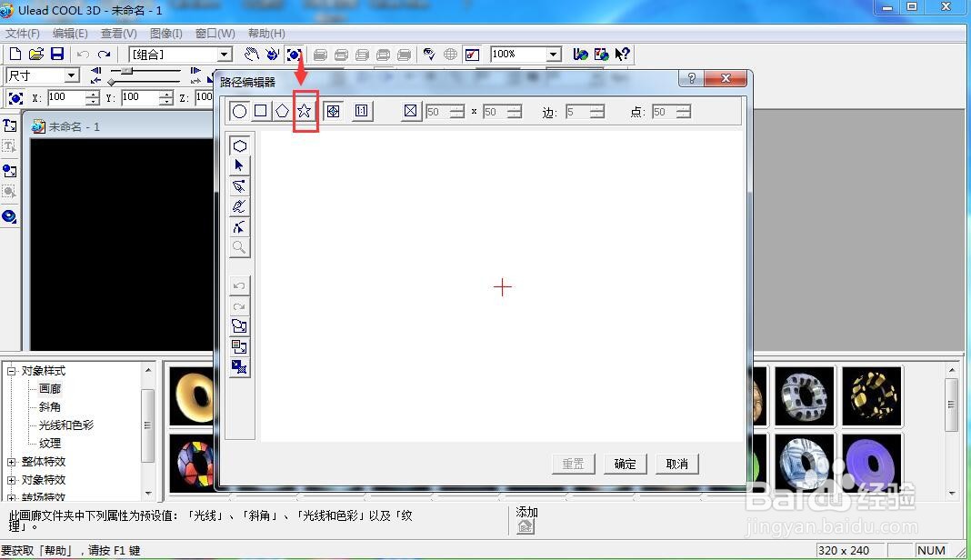Image resolution: width=971 pixels, height=560 pixels.
Task: Open the 帮助(H) menu
Action: pyautogui.click(x=266, y=34)
